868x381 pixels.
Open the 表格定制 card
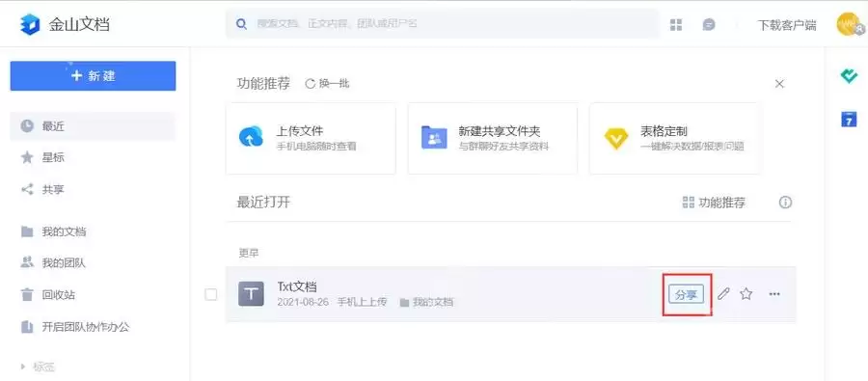click(x=674, y=139)
